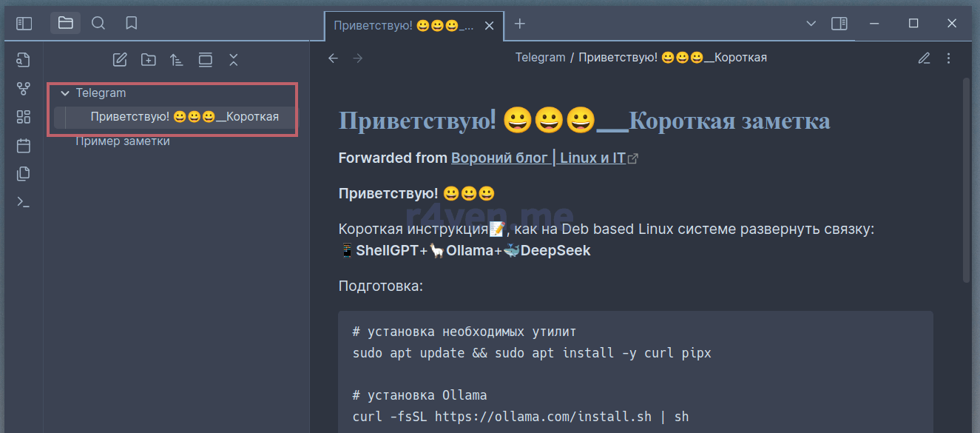Screen dimensions: 980x433
Task: Open the search pane magnifier icon
Action: point(98,24)
